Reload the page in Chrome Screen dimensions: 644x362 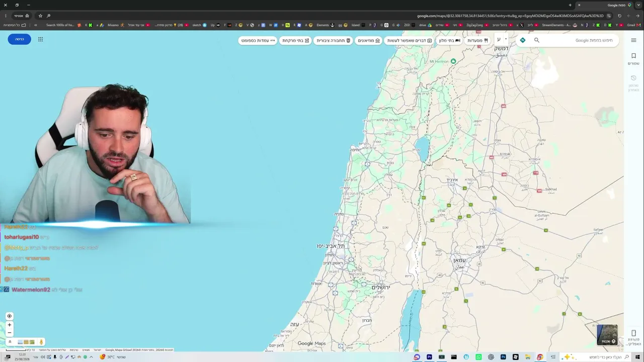tap(619, 16)
